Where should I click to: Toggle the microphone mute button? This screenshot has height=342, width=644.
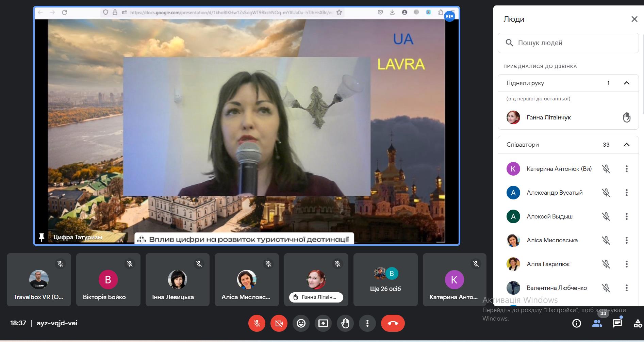tap(257, 323)
